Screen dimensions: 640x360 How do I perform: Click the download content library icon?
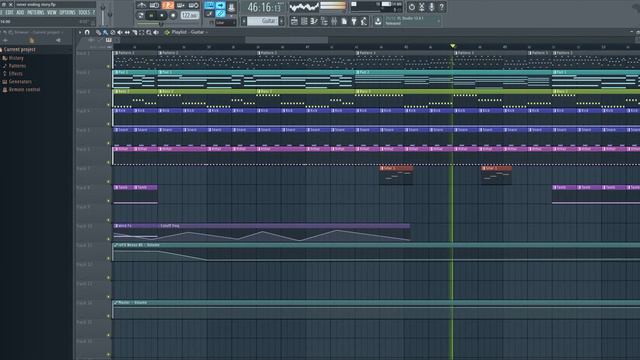378,21
